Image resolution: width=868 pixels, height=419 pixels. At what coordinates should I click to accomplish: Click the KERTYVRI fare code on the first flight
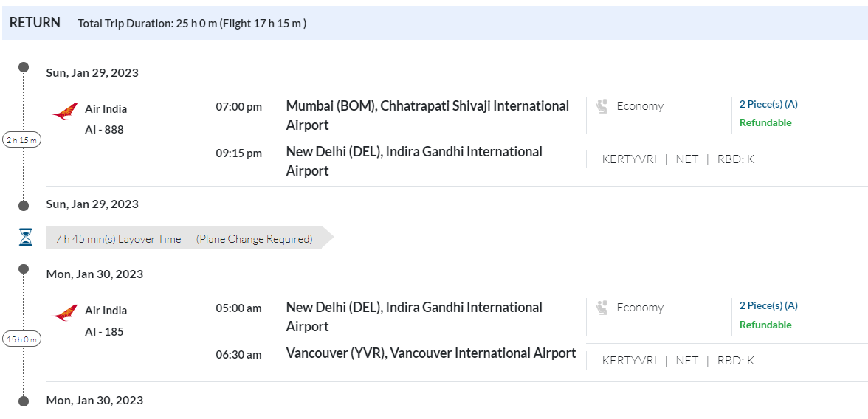(x=629, y=159)
